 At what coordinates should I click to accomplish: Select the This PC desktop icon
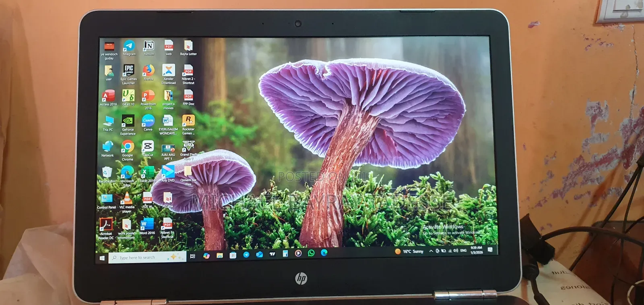pyautogui.click(x=108, y=123)
